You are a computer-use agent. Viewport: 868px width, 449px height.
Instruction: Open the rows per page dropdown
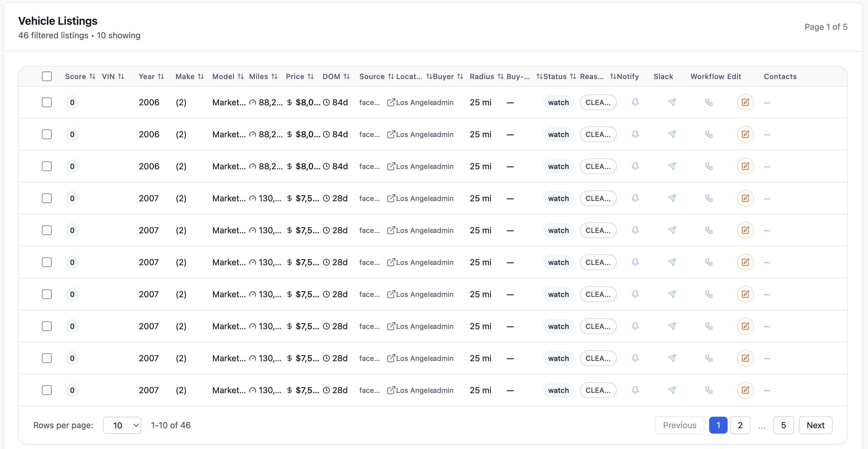pos(122,425)
